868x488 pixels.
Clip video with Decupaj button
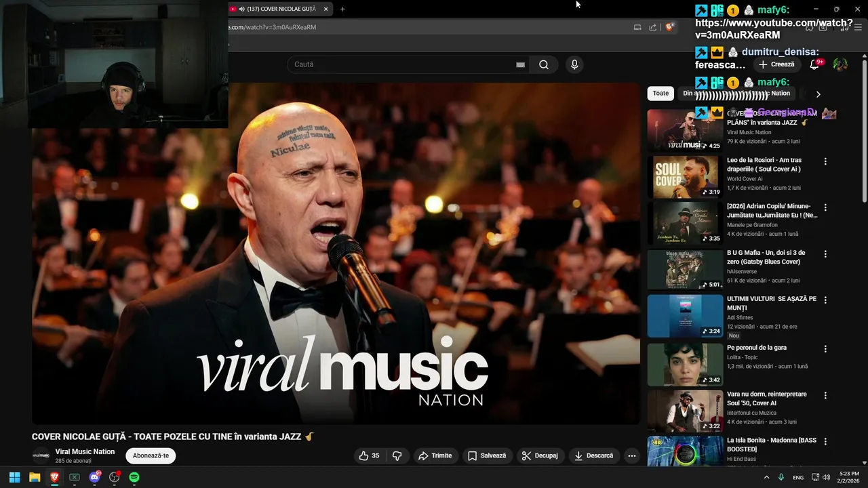[x=540, y=455]
